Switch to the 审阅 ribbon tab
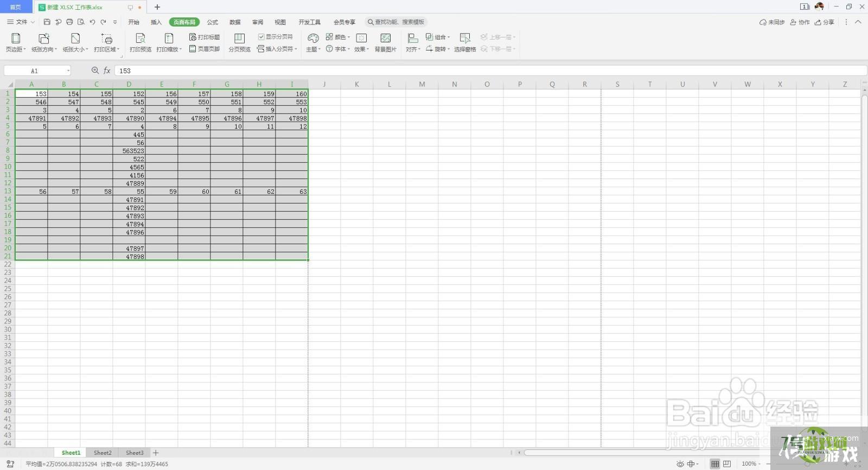Viewport: 868px width, 470px height. tap(258, 22)
